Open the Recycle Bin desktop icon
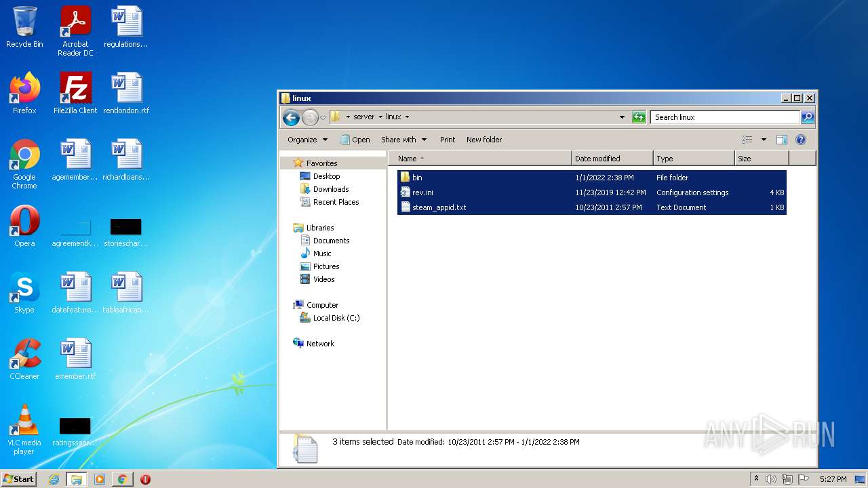Viewport: 868px width, 488px height. 24,27
